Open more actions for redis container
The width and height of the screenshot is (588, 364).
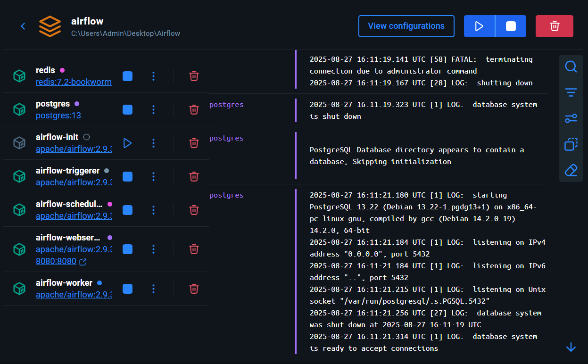(x=153, y=76)
